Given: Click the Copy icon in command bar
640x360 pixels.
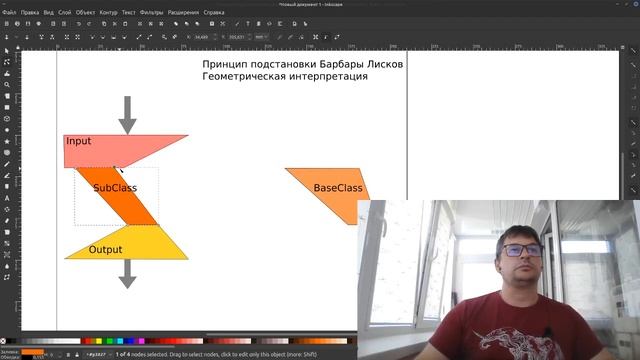Looking at the screenshot, I should (104, 24).
